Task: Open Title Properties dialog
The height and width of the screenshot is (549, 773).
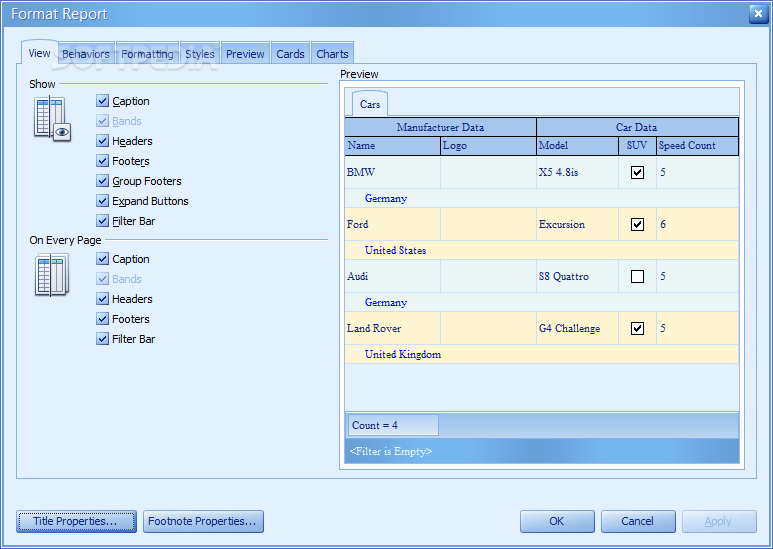Action: [76, 521]
